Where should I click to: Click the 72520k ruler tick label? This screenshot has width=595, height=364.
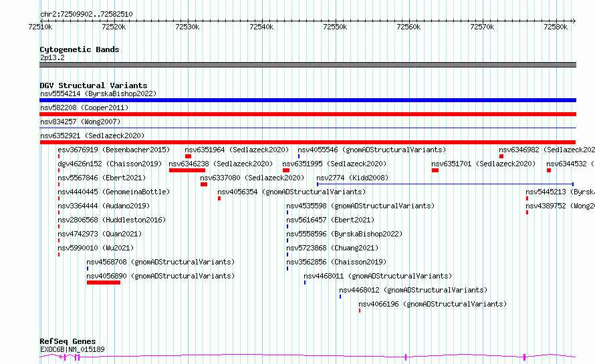[x=114, y=27]
